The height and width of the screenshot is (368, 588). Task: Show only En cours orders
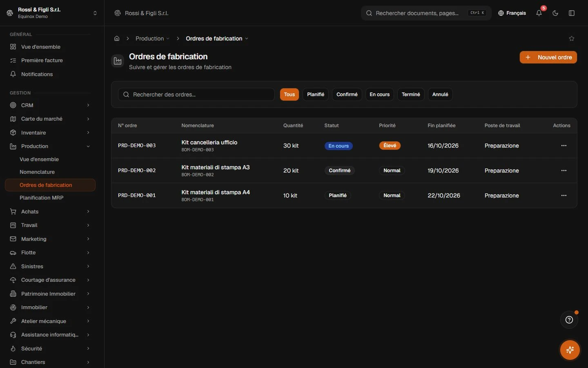pyautogui.click(x=380, y=94)
